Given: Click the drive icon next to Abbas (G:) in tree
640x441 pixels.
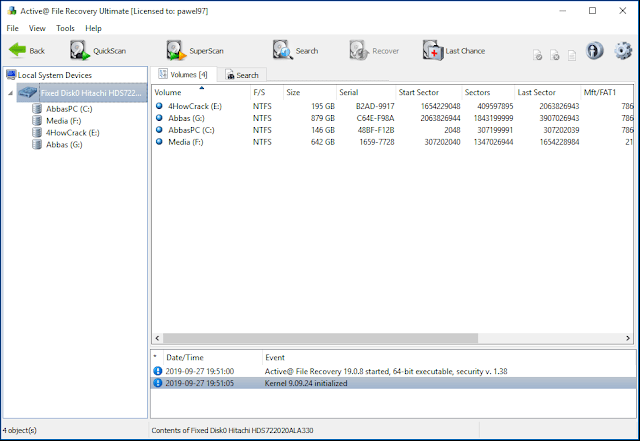Looking at the screenshot, I should pos(37,144).
